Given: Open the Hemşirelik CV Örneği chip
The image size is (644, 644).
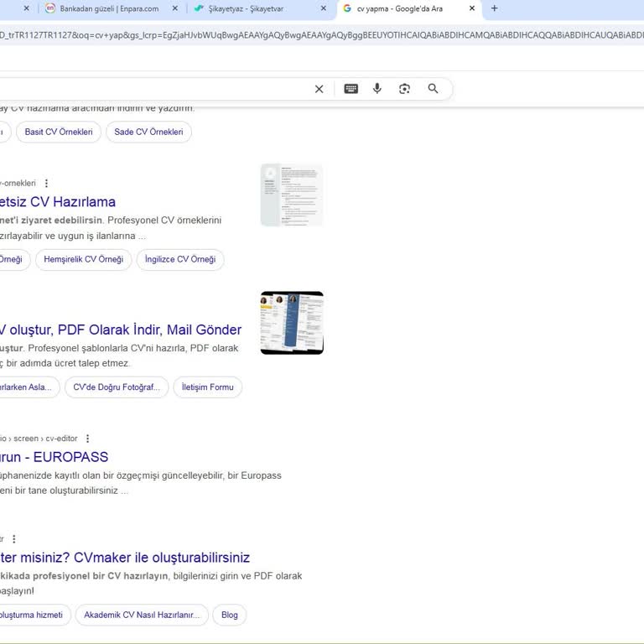Looking at the screenshot, I should click(x=83, y=260).
